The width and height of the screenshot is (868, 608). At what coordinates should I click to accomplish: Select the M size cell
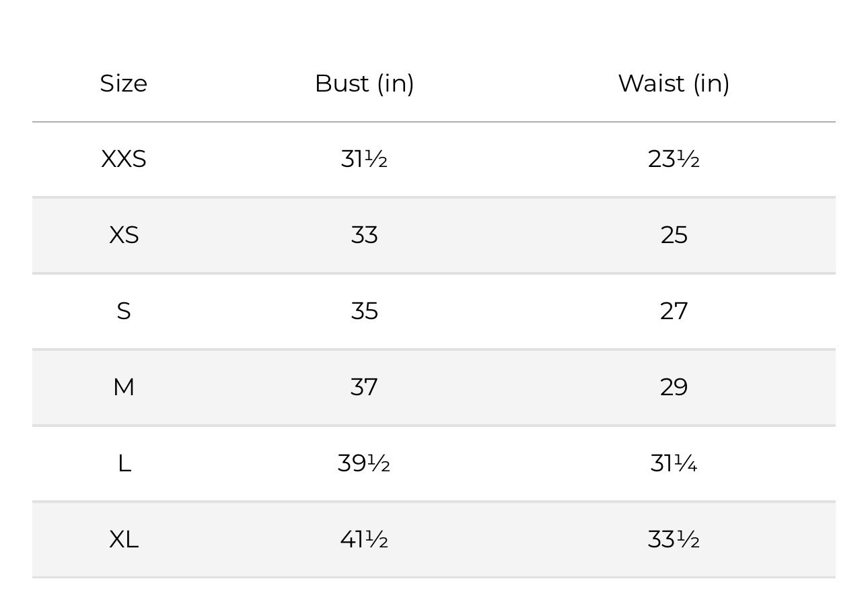[124, 387]
